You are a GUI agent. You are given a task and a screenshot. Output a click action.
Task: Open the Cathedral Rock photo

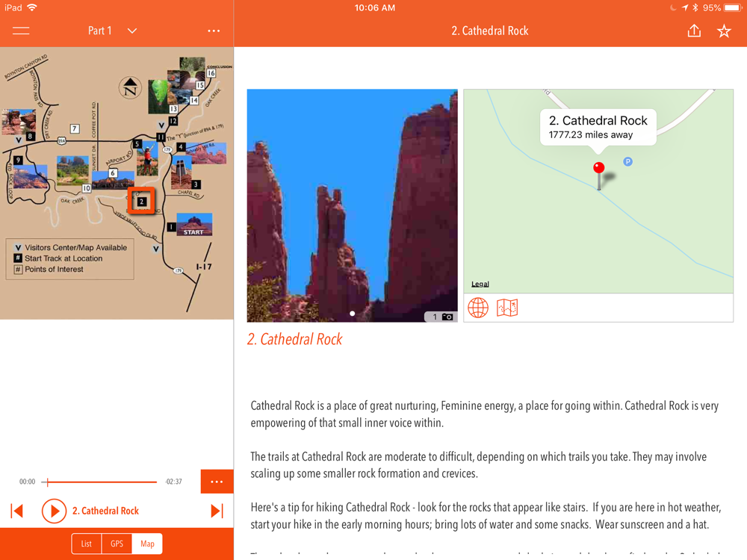tap(352, 205)
